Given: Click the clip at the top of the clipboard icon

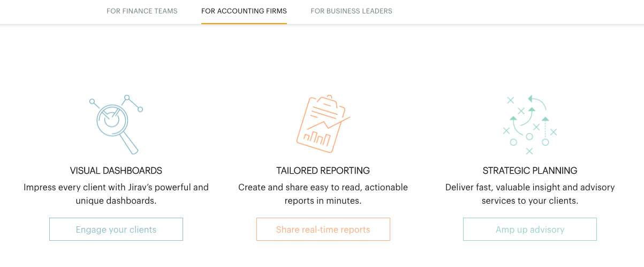Looking at the screenshot, I should tap(326, 101).
